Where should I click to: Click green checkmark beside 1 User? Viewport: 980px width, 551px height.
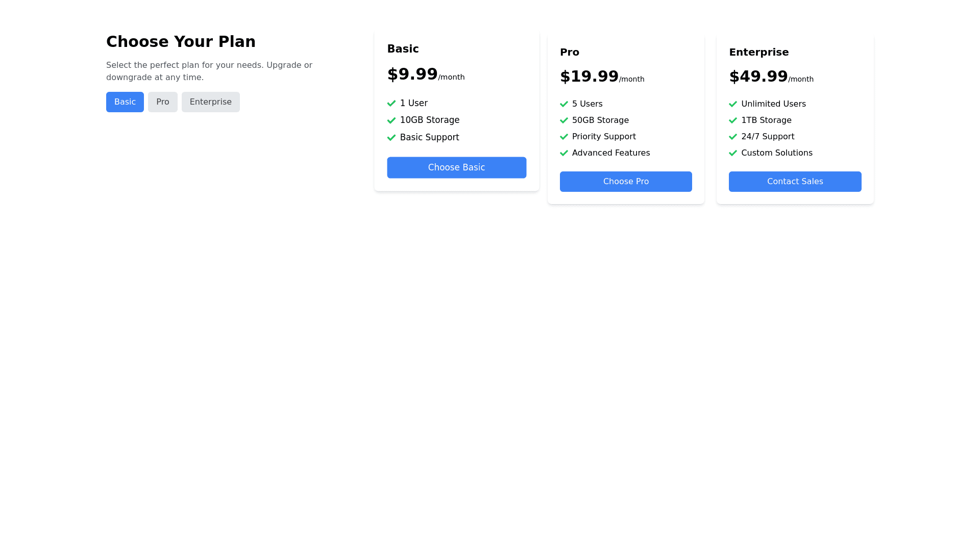[x=391, y=104]
